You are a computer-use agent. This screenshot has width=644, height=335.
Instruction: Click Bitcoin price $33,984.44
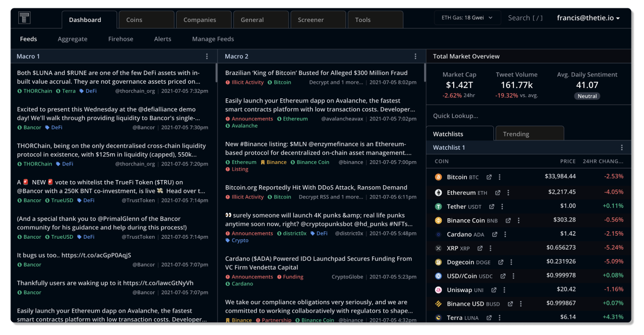coord(560,177)
